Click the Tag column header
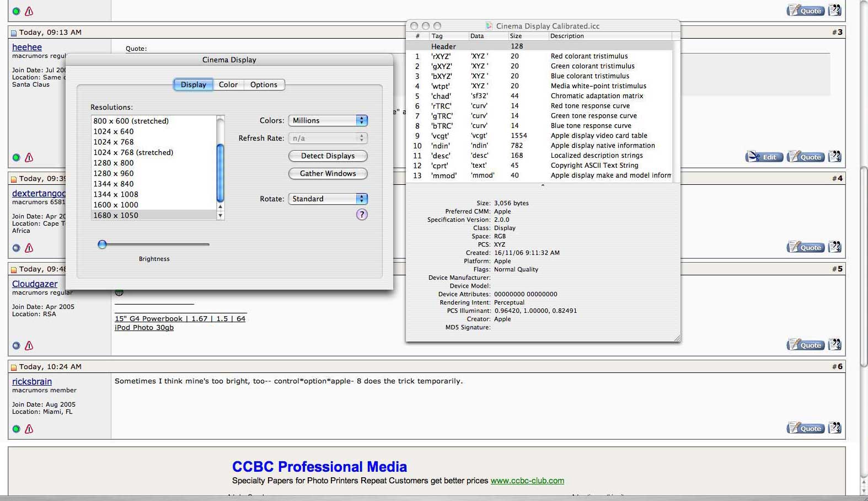This screenshot has width=868, height=501. tap(449, 36)
